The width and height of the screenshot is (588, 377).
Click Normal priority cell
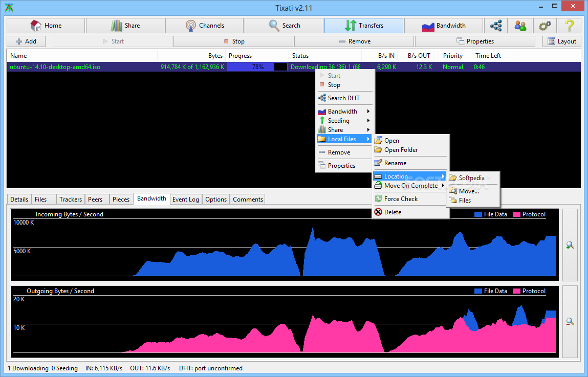452,66
